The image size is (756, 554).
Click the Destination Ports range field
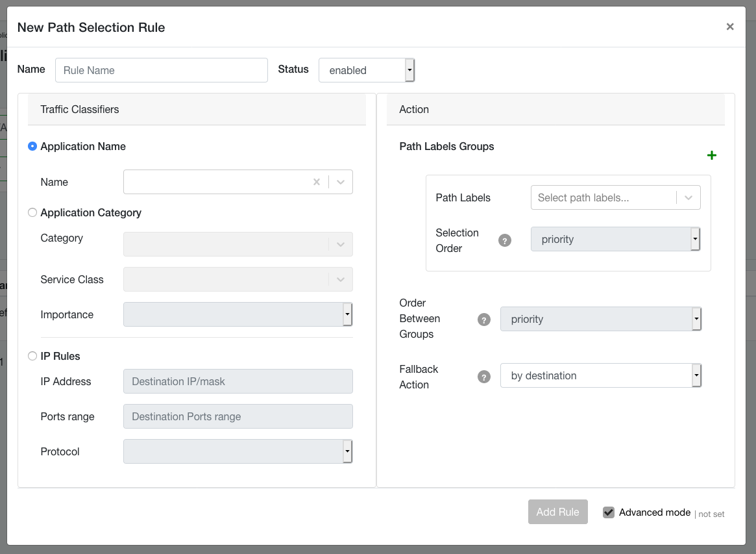tap(238, 417)
